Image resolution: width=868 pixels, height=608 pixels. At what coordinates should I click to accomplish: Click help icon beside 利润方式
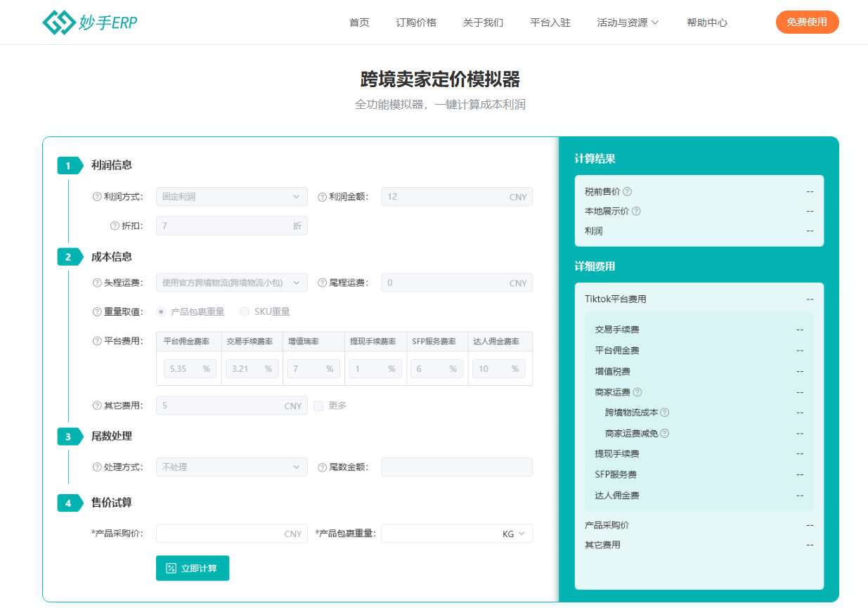coord(98,197)
